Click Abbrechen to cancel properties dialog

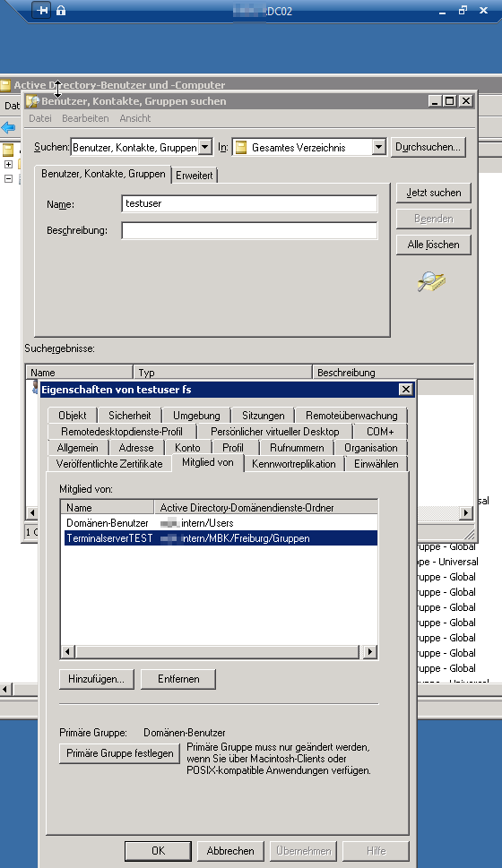coord(230,851)
